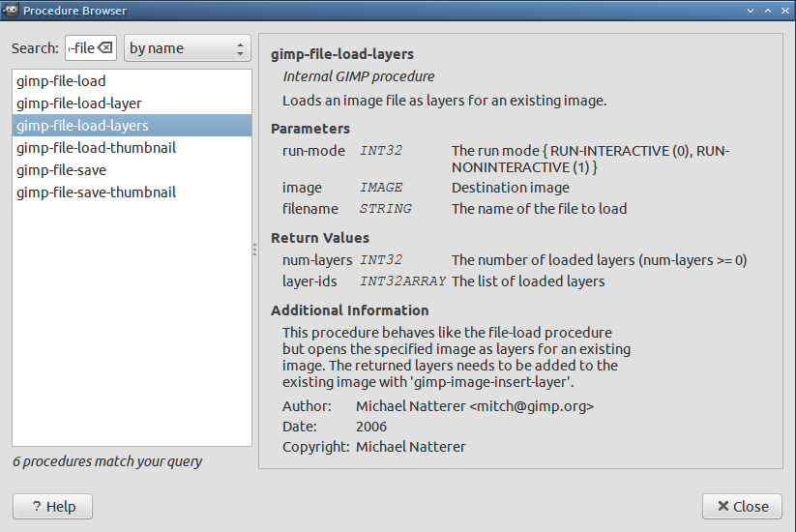Close window using title bar X icon

784,10
